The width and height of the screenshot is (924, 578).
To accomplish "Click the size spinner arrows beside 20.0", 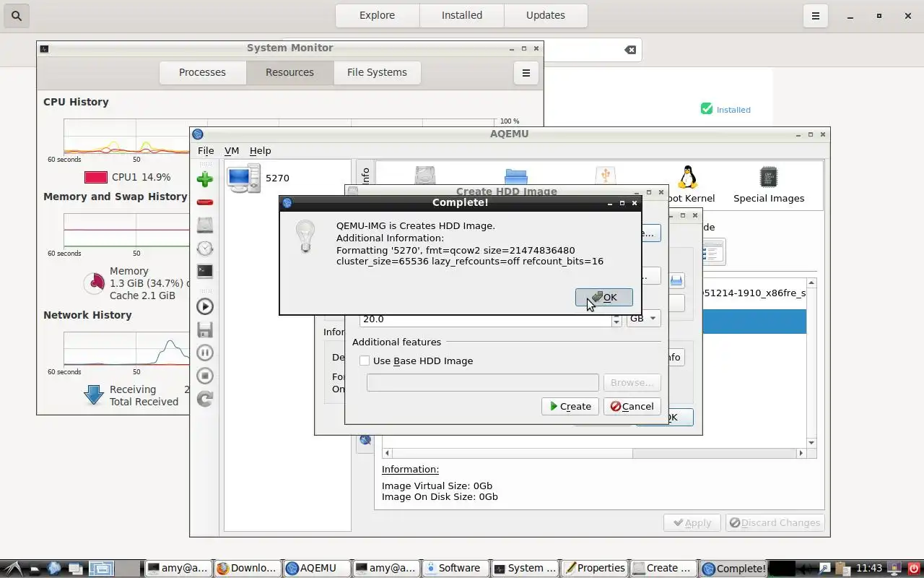I will point(616,319).
